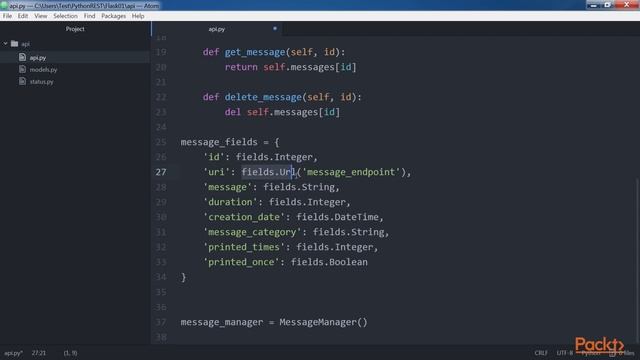Click the modified dot on api.py tab
640x360 pixels.
[x=275, y=29]
